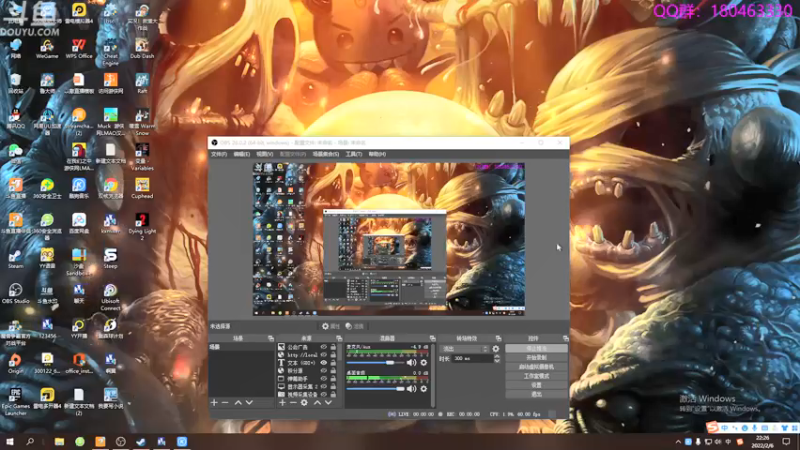Open source properties gear in Sources toolbar
The width and height of the screenshot is (800, 450).
tap(304, 403)
